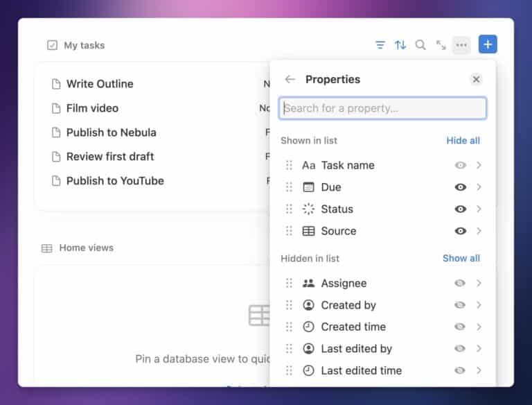Screen dimensions: 532x405
Task: Grab the Source drag handle
Action: tap(289, 231)
